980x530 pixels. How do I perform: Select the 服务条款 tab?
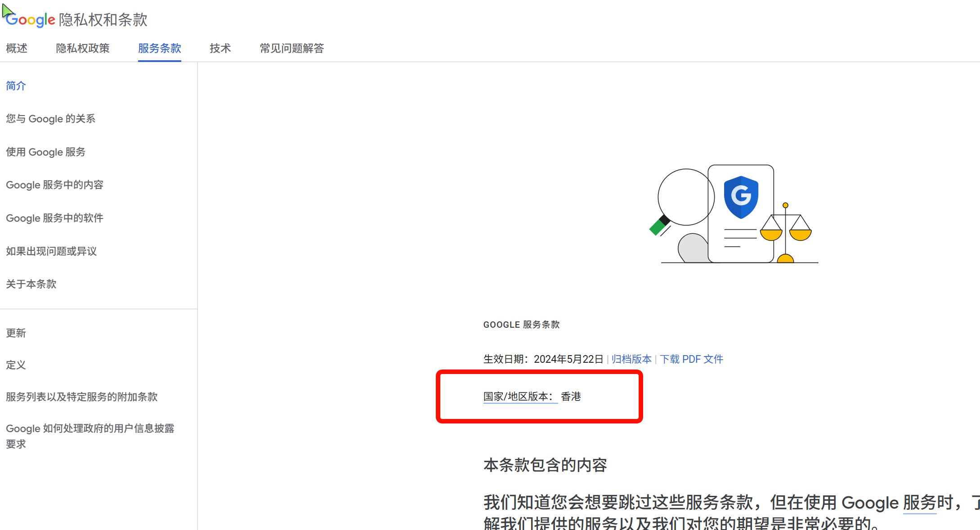coord(160,48)
